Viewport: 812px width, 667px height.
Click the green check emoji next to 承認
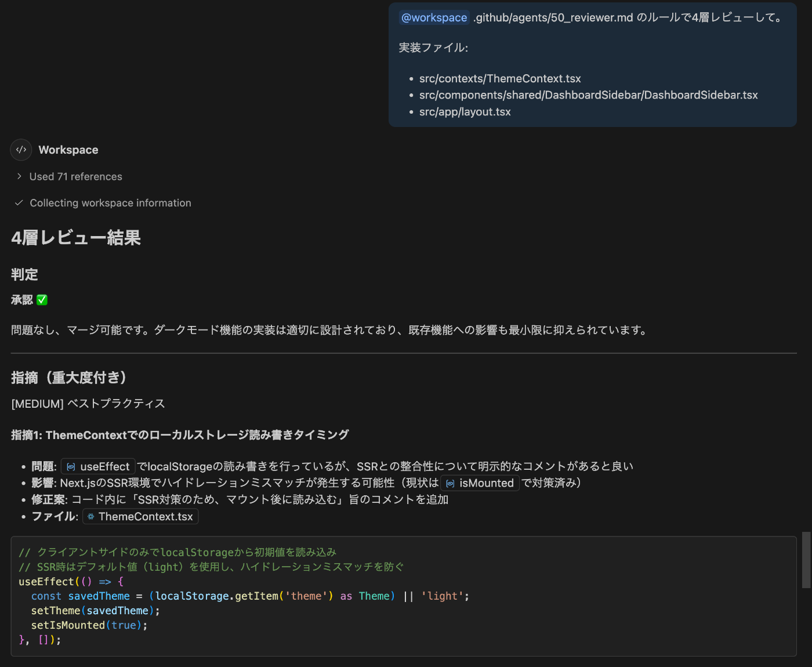(41, 299)
